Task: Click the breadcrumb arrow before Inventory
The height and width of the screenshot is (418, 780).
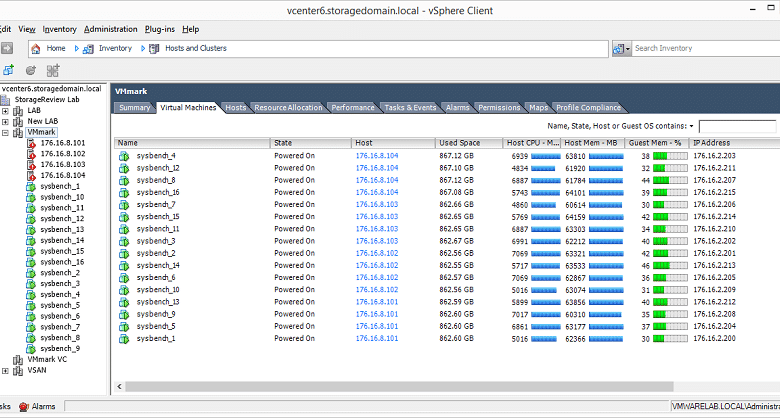Action: (77, 49)
